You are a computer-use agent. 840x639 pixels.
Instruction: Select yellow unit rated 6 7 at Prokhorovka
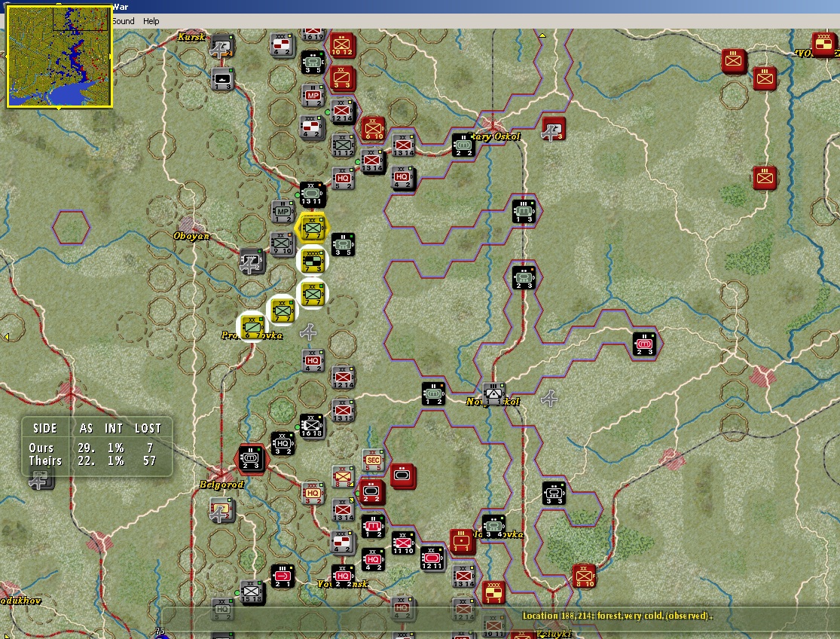pyautogui.click(x=252, y=327)
